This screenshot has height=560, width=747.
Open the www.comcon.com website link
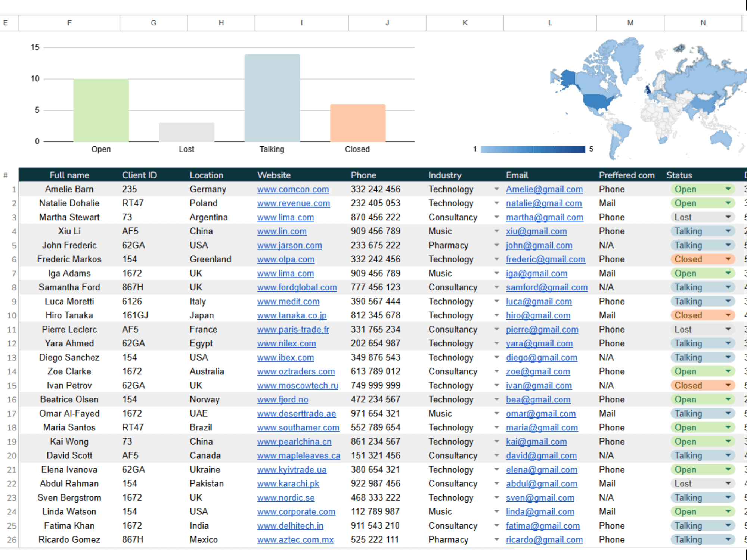[293, 189]
